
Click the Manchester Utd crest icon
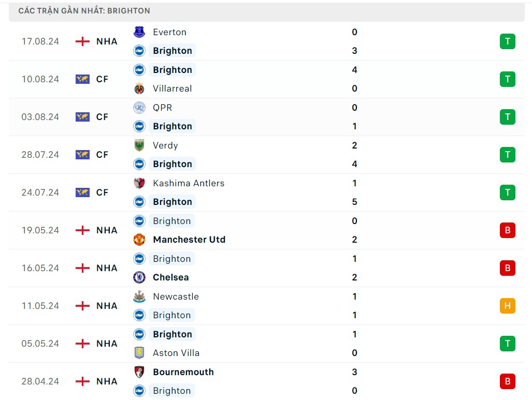(139, 240)
